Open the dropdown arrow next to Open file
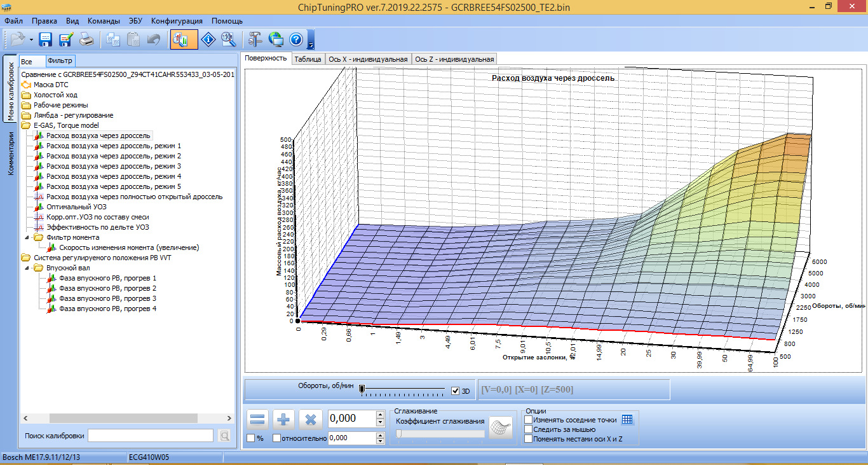The image size is (868, 465). [31, 41]
